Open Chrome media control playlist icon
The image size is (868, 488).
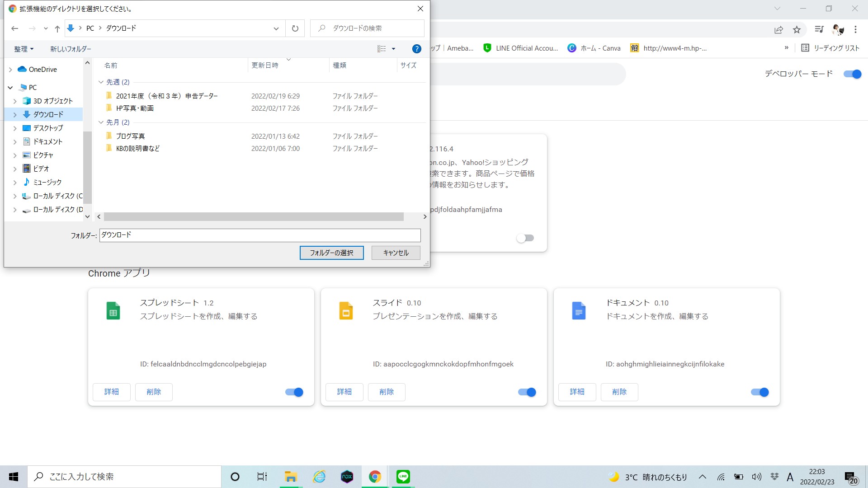[819, 29]
